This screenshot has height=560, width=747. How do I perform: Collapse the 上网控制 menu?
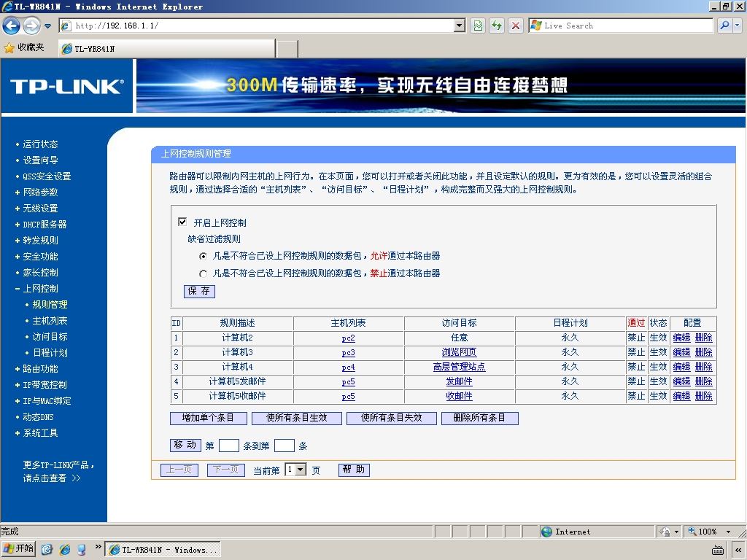coord(40,289)
